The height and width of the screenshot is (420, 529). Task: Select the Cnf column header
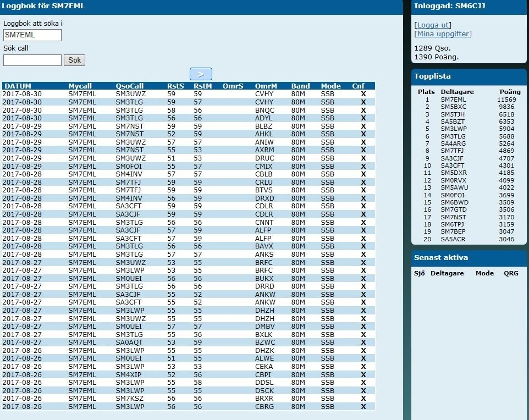coord(358,86)
